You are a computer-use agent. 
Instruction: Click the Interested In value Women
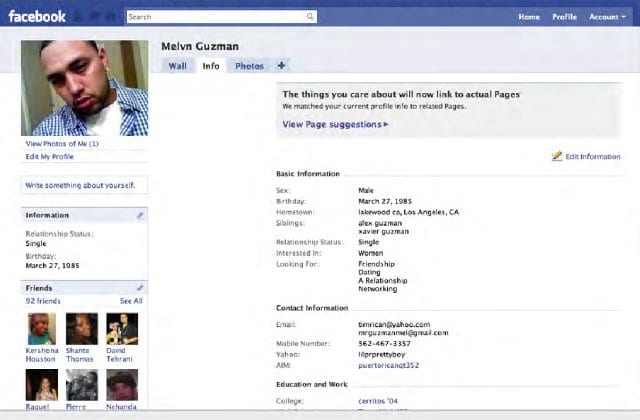coord(371,253)
